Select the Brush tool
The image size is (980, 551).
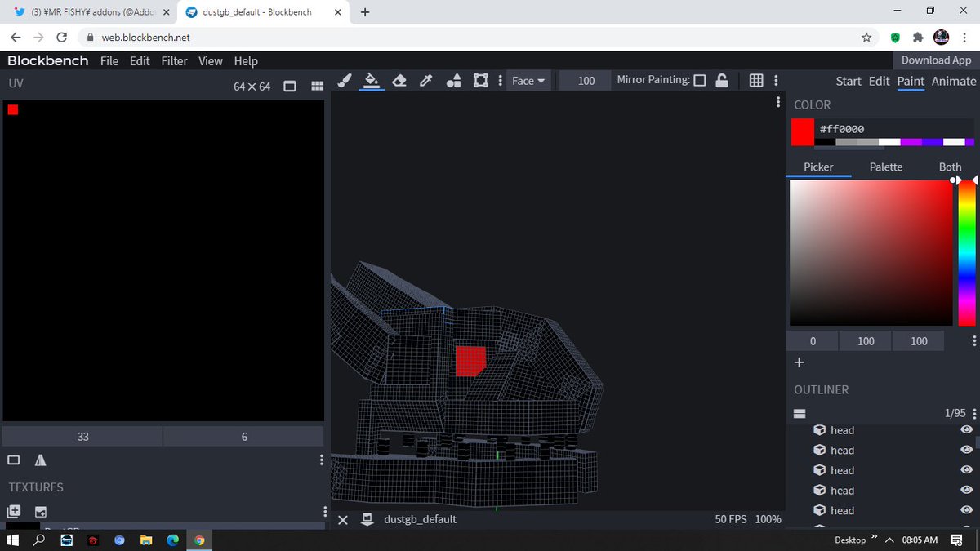pyautogui.click(x=344, y=80)
